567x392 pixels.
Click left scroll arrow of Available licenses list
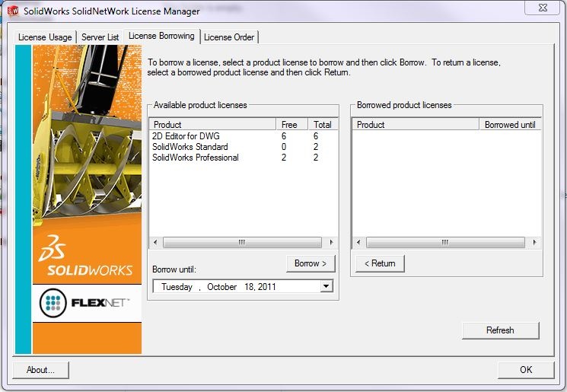[155, 242]
